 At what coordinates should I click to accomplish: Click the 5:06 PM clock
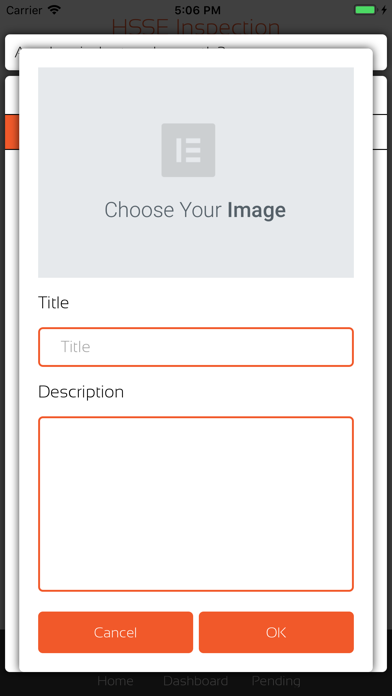pyautogui.click(x=196, y=10)
